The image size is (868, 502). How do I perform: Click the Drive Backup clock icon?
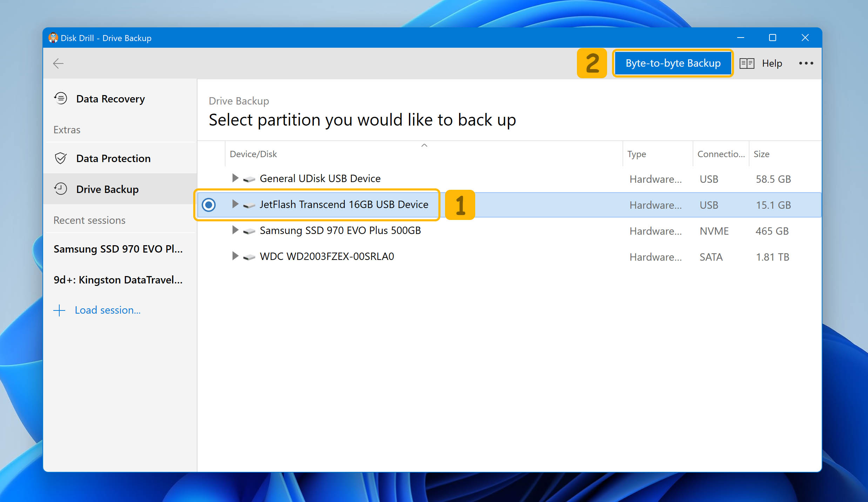pyautogui.click(x=61, y=189)
